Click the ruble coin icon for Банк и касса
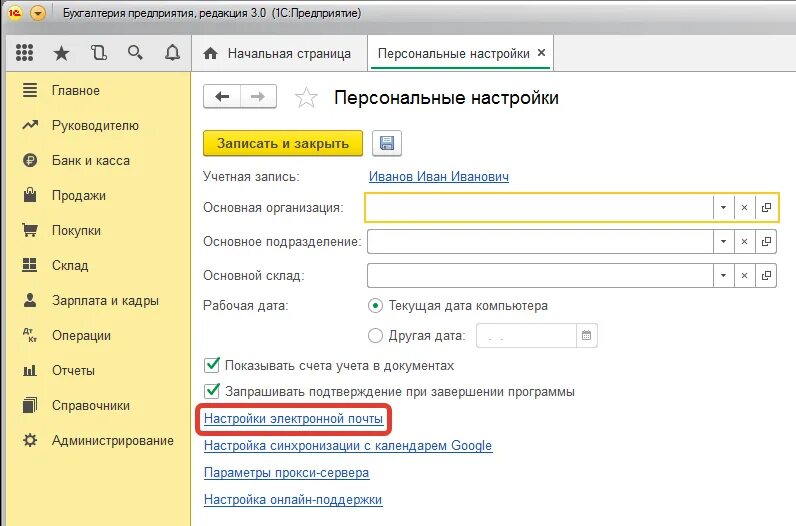 [x=30, y=160]
